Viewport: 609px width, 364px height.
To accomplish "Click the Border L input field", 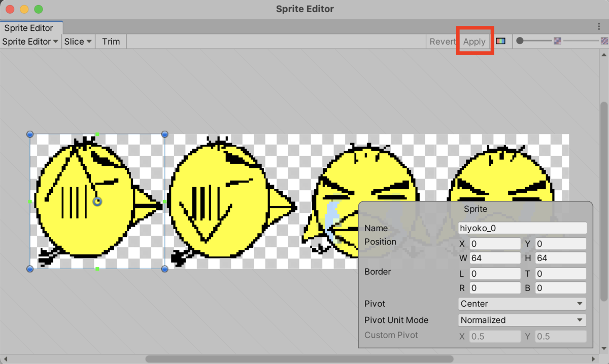I will [x=495, y=274].
